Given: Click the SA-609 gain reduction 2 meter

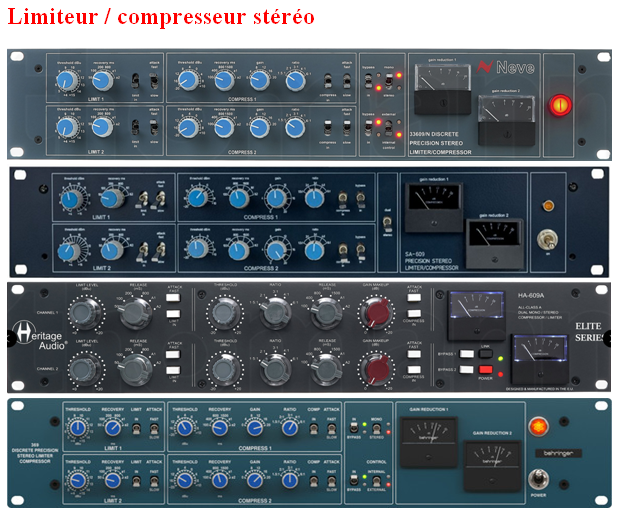Looking at the screenshot, I should pyautogui.click(x=493, y=238).
